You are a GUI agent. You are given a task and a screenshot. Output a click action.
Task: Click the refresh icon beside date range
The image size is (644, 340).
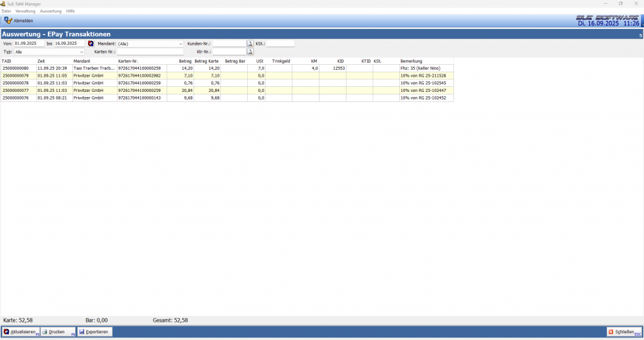pos(91,43)
